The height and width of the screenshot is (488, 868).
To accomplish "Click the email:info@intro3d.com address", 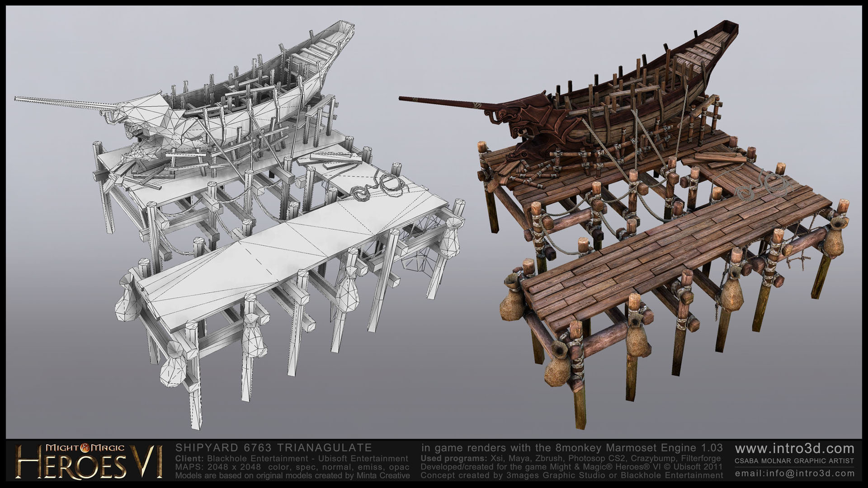I will [x=795, y=474].
